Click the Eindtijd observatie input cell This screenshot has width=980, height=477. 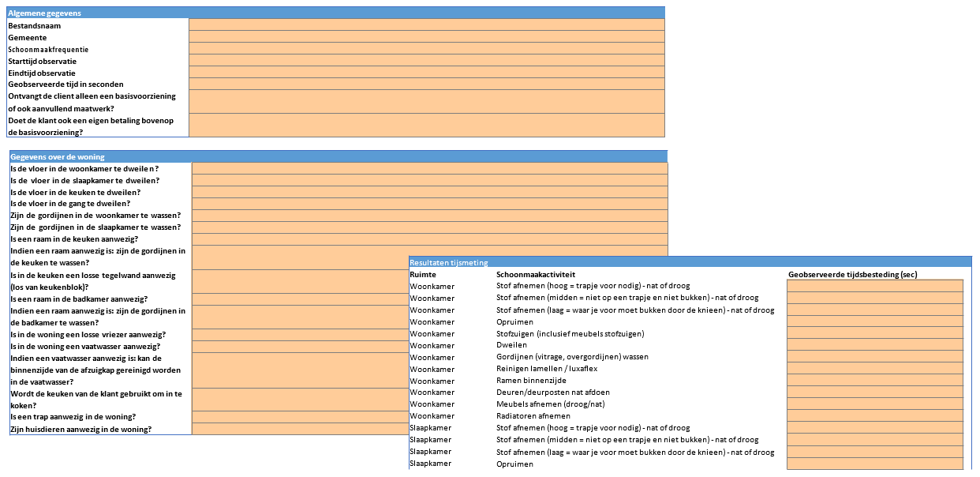[426, 73]
